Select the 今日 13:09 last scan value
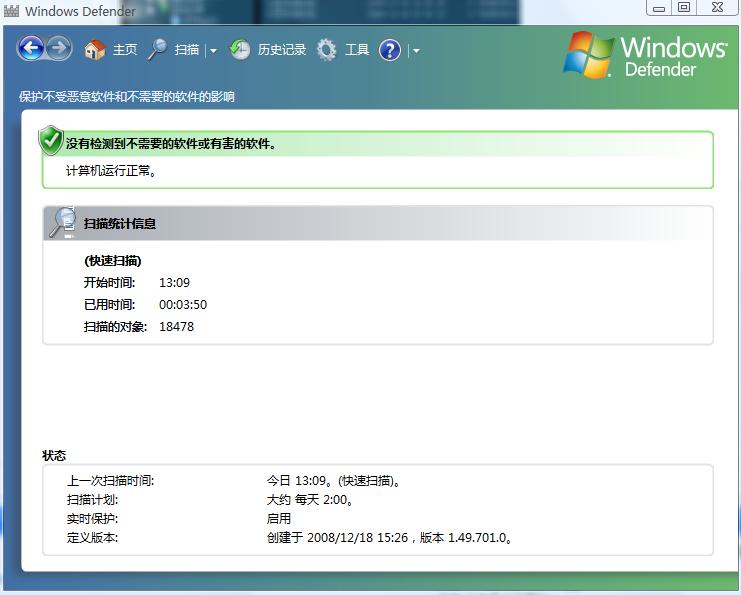The image size is (741, 595). (334, 481)
